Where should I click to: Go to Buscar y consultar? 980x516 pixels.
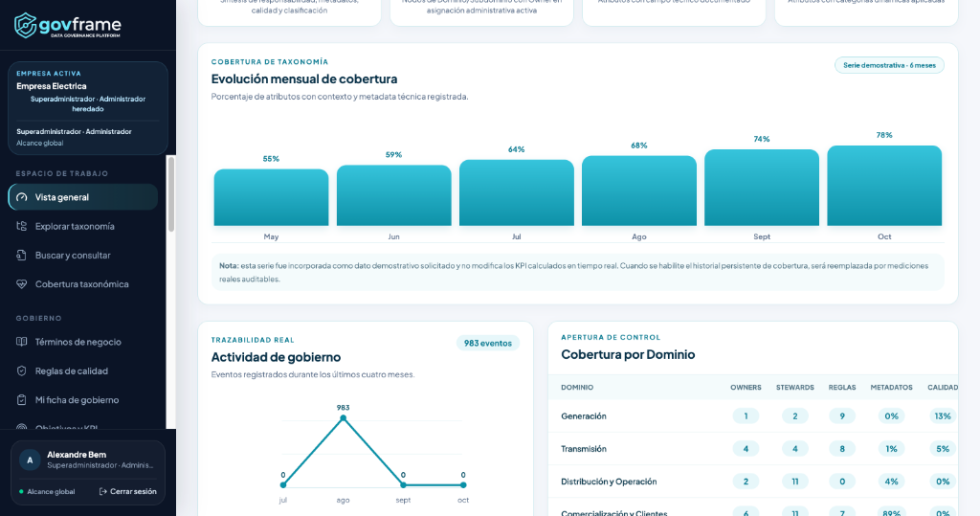(83, 255)
